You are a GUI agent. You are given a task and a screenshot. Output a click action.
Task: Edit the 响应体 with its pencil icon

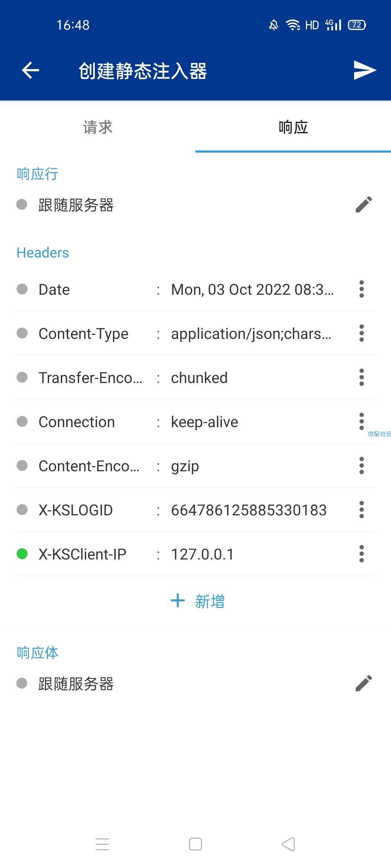click(x=363, y=683)
